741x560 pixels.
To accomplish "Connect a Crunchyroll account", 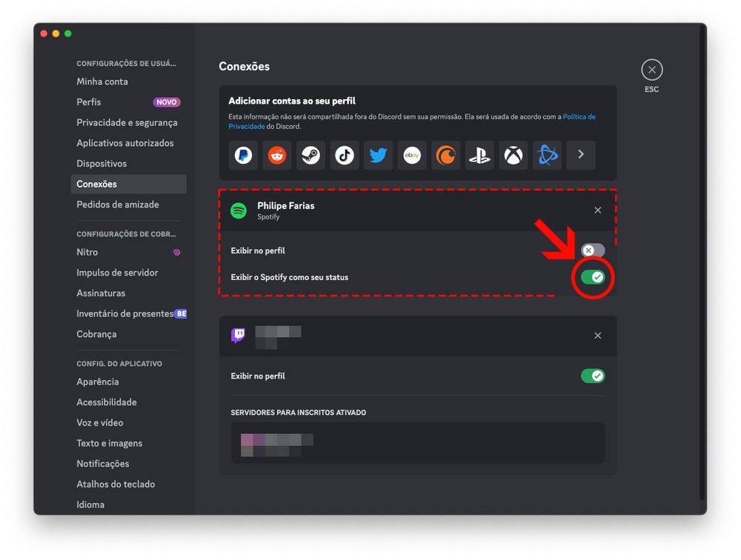I will [x=445, y=155].
